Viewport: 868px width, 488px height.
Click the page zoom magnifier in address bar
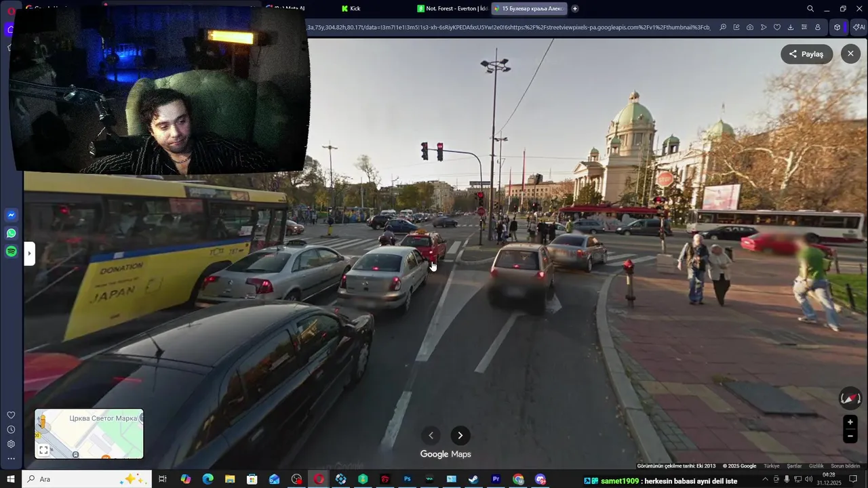pyautogui.click(x=723, y=27)
